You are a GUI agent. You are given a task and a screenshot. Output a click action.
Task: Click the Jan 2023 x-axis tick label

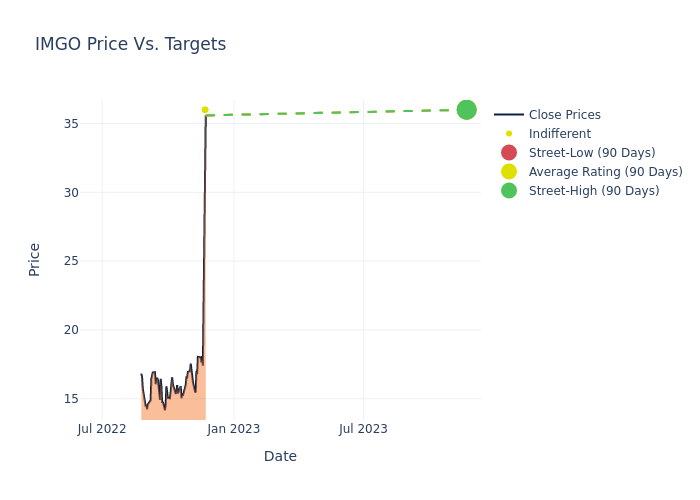(234, 429)
